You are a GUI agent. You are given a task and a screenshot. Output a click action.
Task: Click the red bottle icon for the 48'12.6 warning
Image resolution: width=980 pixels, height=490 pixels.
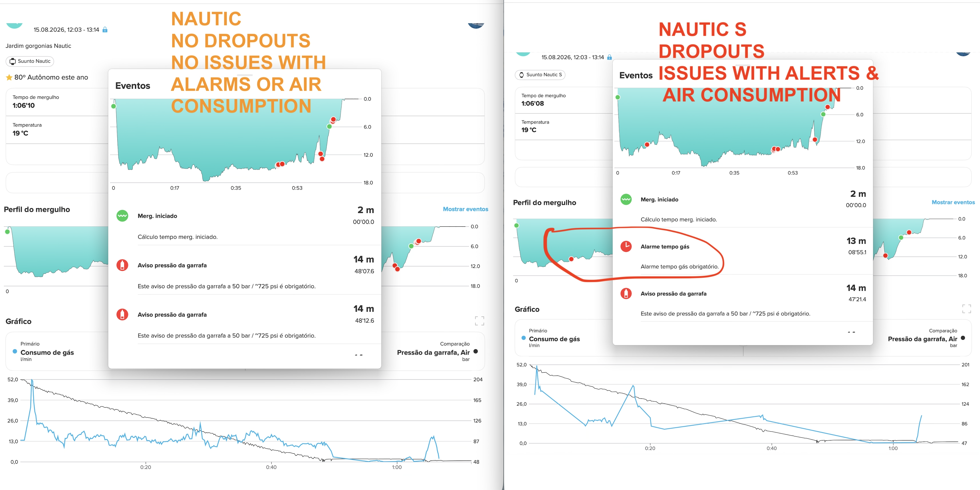tap(122, 315)
